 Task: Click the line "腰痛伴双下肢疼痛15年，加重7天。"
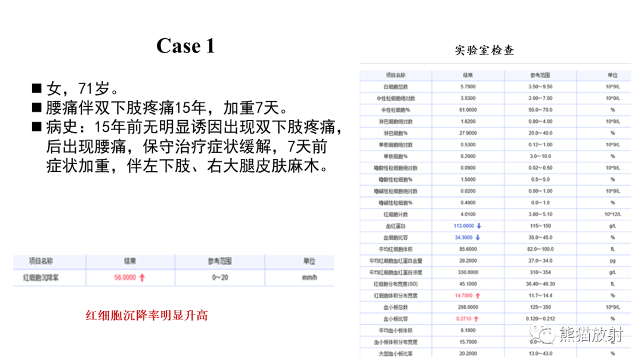168,107
